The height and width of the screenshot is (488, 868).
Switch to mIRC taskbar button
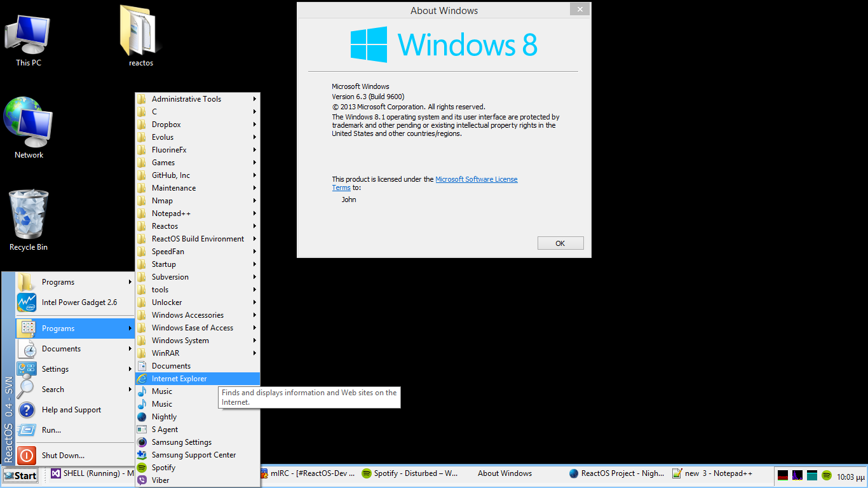pyautogui.click(x=308, y=473)
